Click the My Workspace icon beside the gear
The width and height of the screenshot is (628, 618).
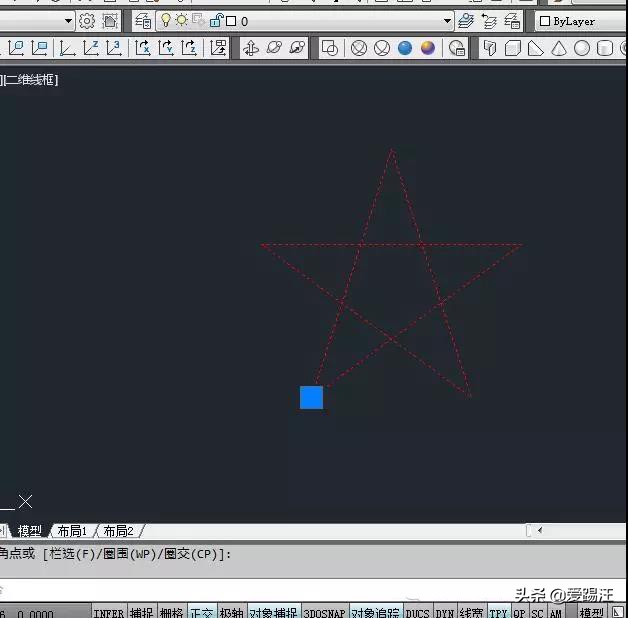point(110,21)
